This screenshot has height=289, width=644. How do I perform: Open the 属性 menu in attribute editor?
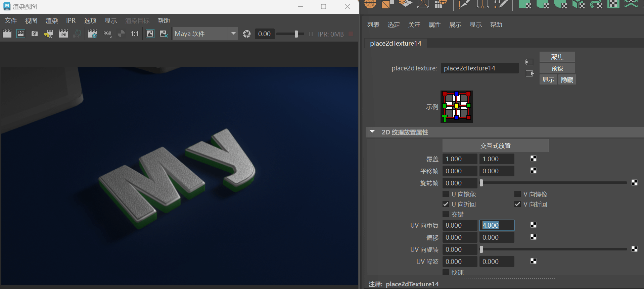tap(434, 25)
